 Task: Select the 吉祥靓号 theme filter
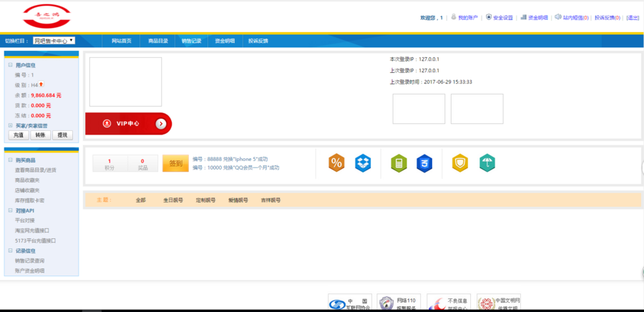(x=270, y=200)
